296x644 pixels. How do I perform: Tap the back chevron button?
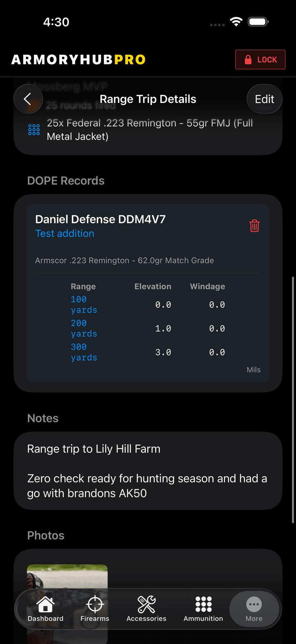[28, 99]
